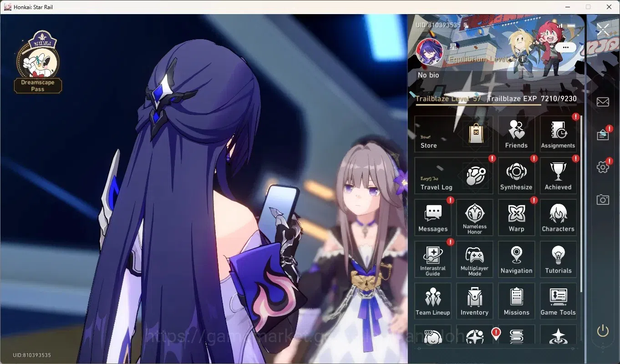The image size is (620, 364).
Task: Open the settings gear icon
Action: (603, 167)
